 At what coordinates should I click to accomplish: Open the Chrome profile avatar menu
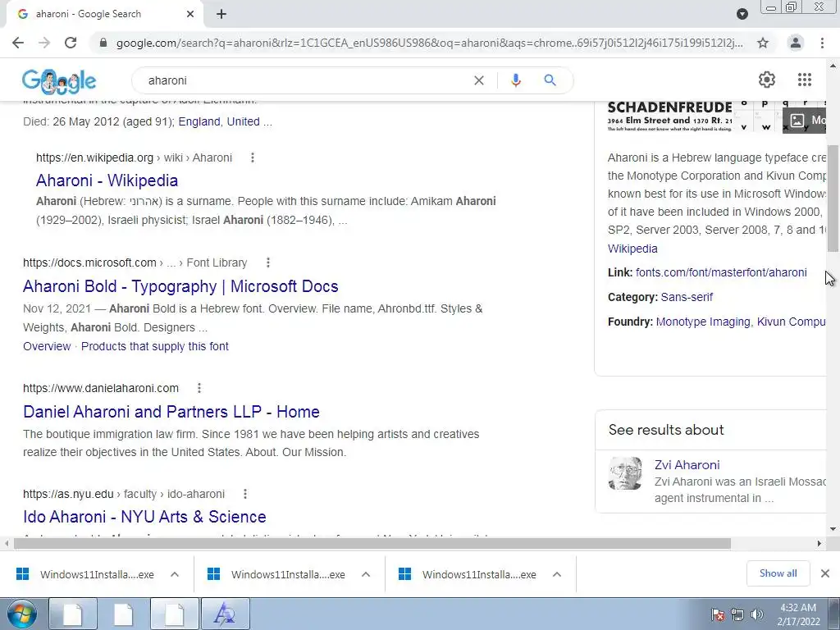coord(796,43)
